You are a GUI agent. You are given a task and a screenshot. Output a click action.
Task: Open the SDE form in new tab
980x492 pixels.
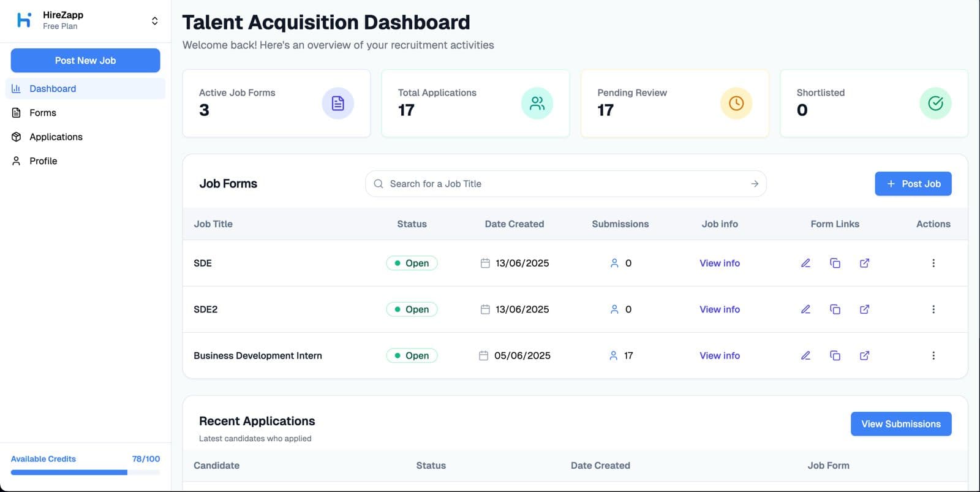pos(864,263)
